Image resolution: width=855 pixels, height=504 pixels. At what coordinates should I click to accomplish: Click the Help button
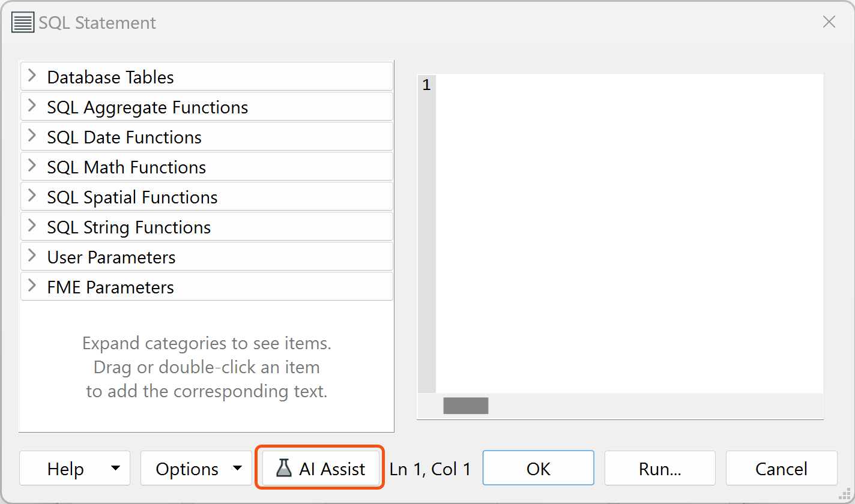66,469
